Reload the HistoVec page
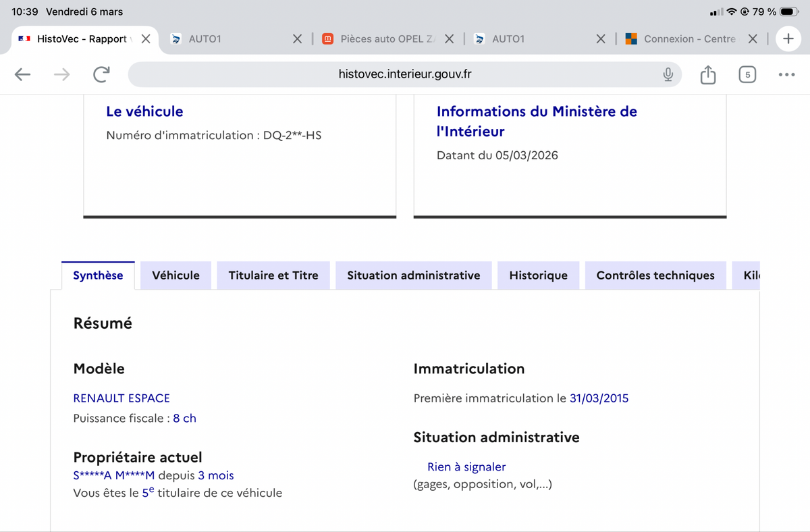Screen dimensions: 810x532 click(x=101, y=74)
